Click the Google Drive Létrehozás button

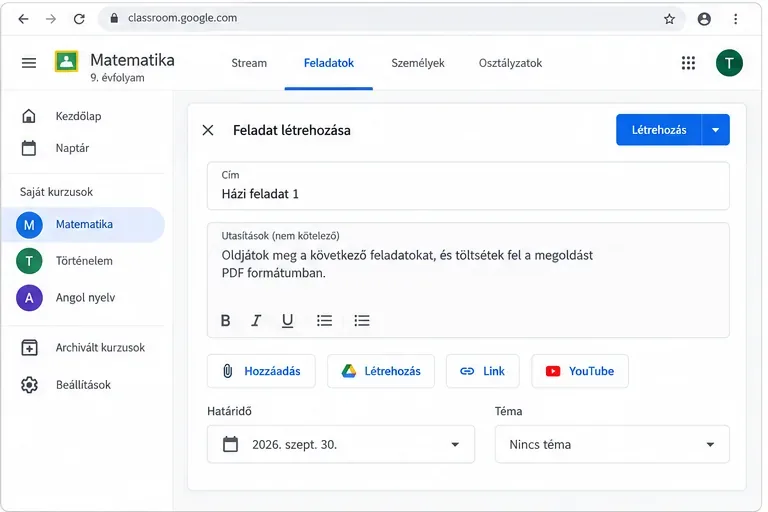[381, 371]
